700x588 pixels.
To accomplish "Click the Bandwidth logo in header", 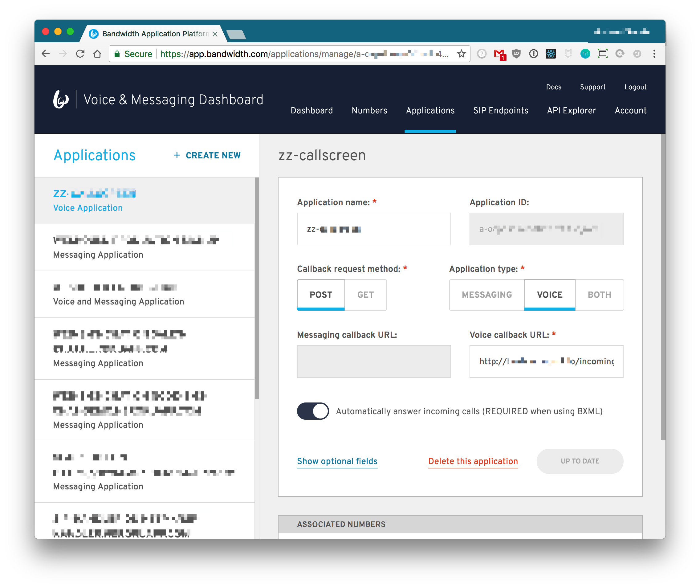I will [61, 99].
